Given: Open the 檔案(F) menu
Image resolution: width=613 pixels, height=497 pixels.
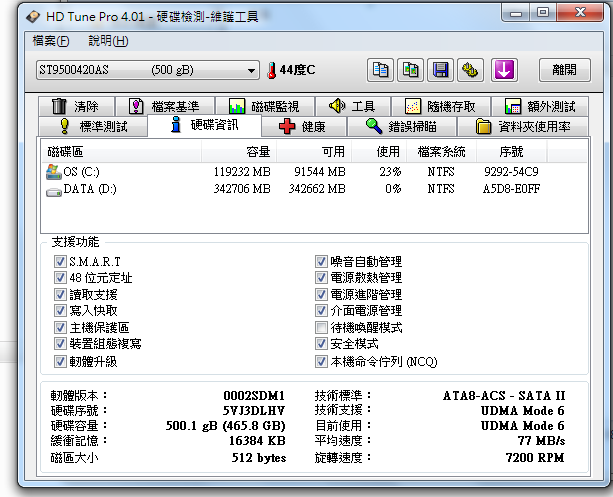Looking at the screenshot, I should coord(51,41).
